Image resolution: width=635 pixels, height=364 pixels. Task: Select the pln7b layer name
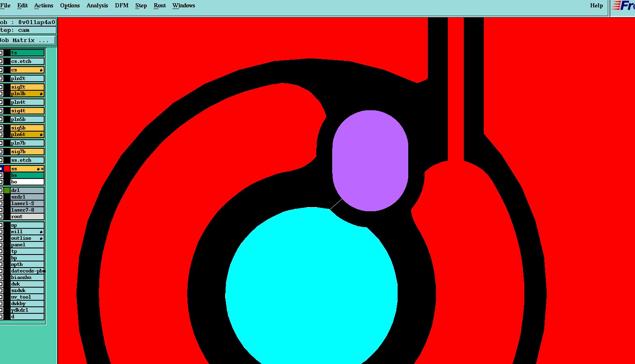coord(27,143)
